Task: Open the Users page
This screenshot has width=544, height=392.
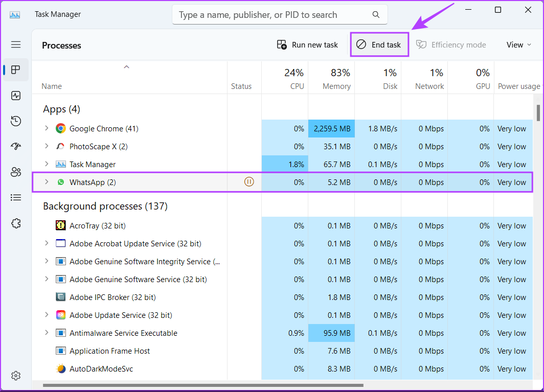Action: tap(16, 172)
